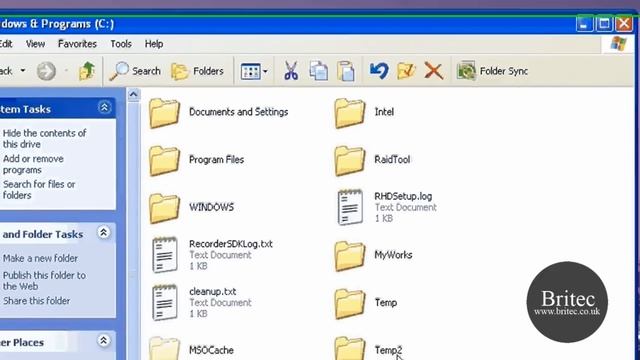Click the Paste toolbar icon
Image resolution: width=640 pixels, height=360 pixels.
click(346, 71)
